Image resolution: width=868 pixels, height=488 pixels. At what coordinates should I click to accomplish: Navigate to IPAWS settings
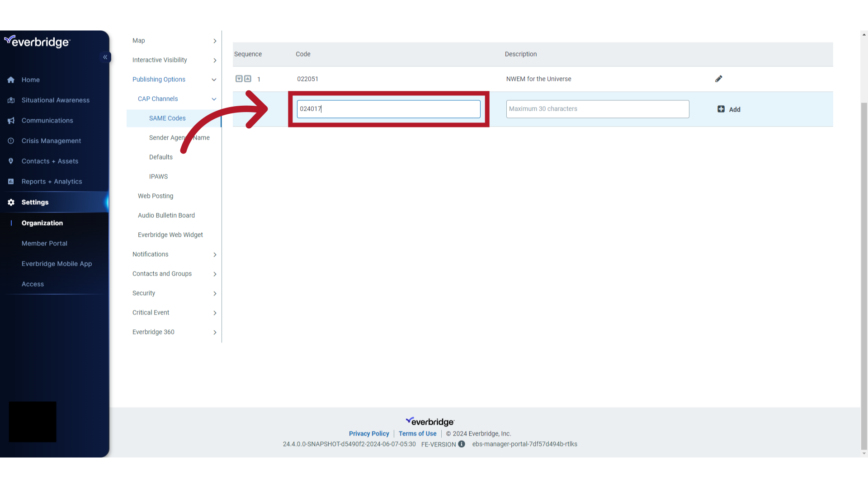click(158, 176)
